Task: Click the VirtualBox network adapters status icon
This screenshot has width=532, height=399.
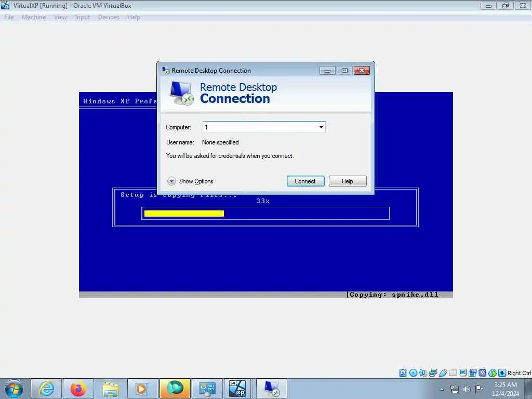Action: 433,373
